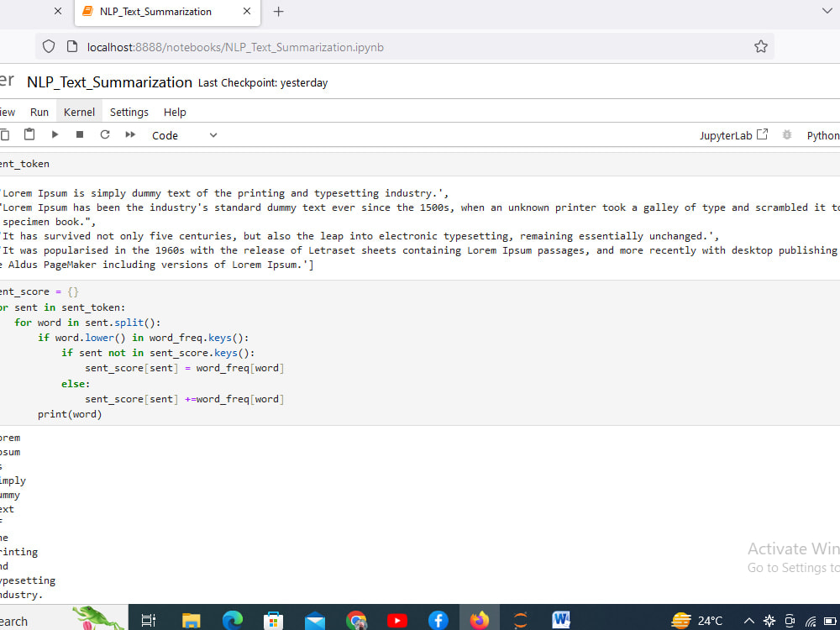The image size is (840, 630).
Task: Restart the kernel with the circular arrow icon
Action: [105, 134]
